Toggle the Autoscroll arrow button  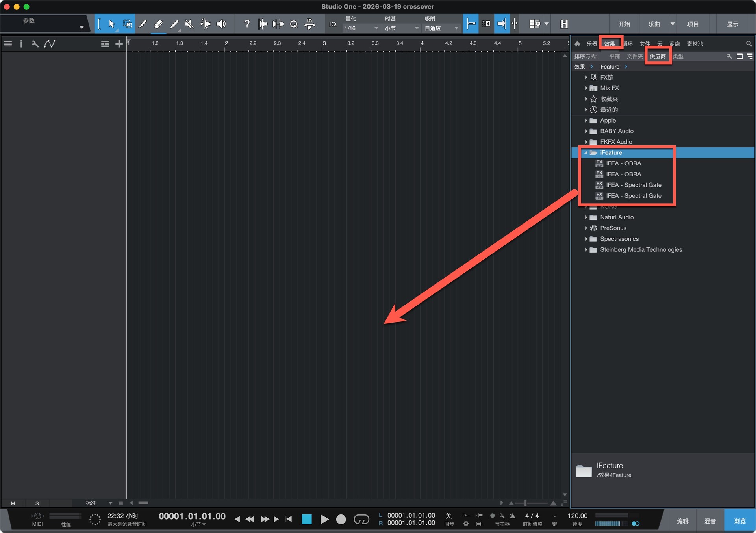pyautogui.click(x=501, y=24)
